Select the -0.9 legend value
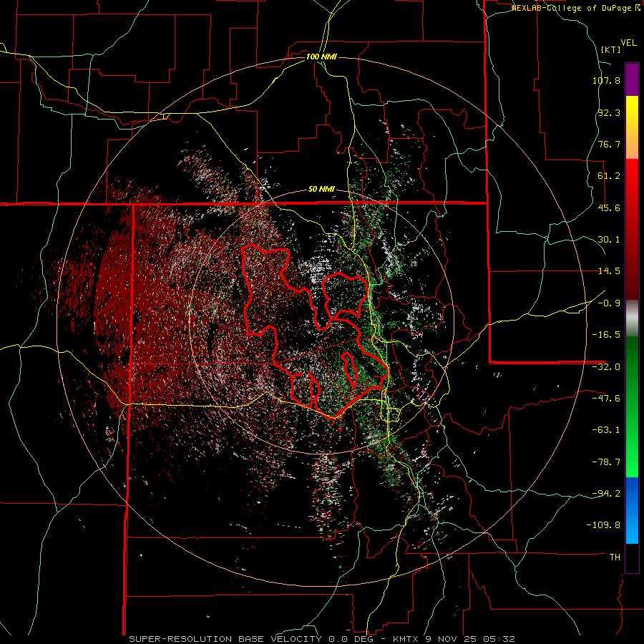The width and height of the screenshot is (644, 644). point(609,303)
